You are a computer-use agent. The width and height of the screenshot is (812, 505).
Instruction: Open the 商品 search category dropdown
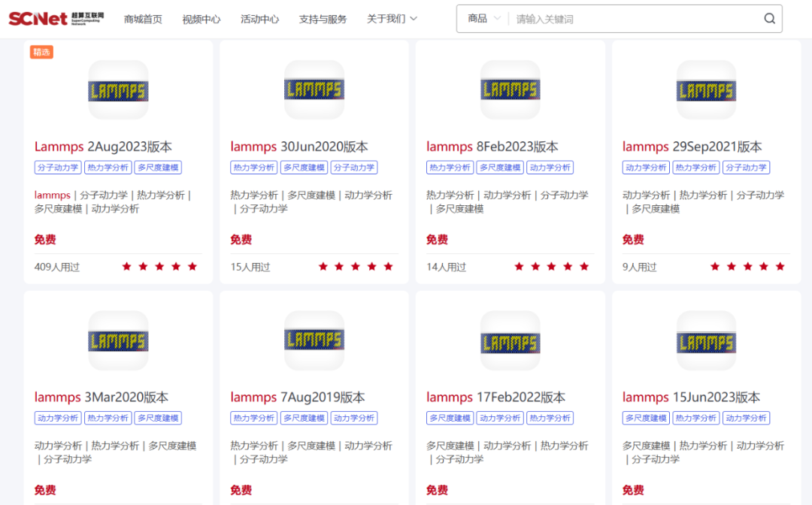click(483, 19)
